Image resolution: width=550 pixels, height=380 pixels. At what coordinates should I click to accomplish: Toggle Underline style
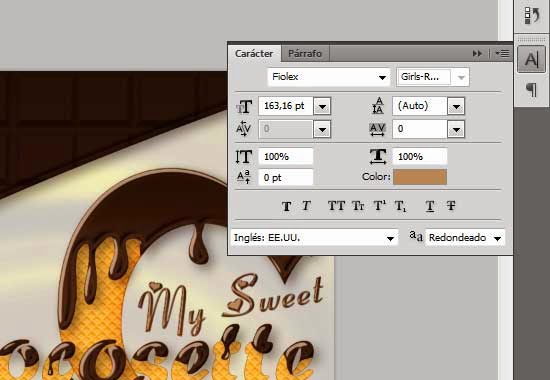tap(430, 206)
